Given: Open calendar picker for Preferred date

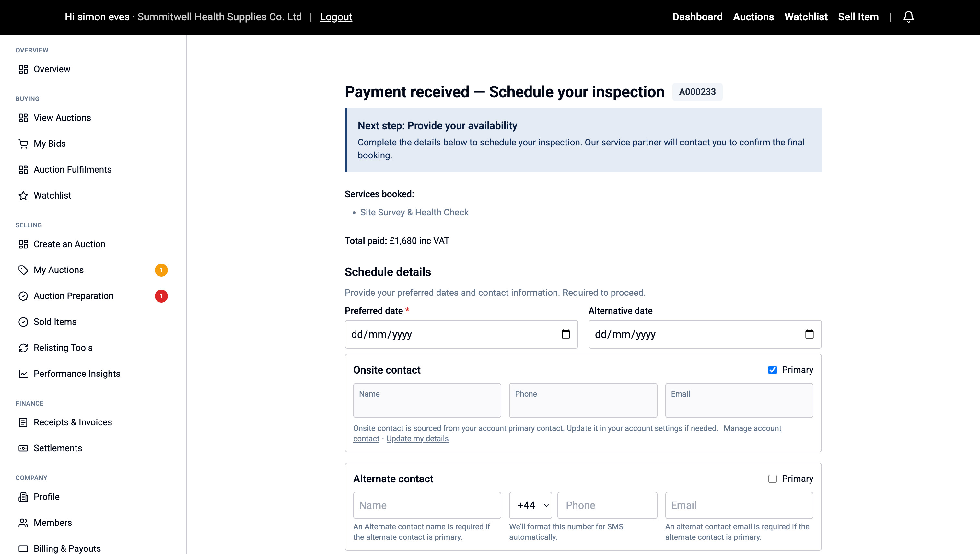Looking at the screenshot, I should coord(566,334).
